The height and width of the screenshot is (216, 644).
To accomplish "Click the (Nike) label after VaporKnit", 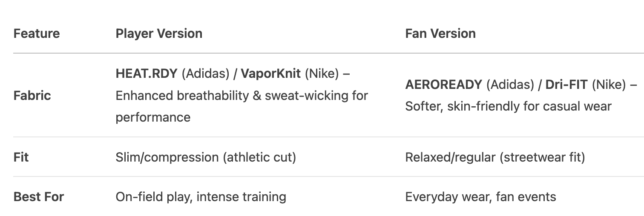I will click(x=321, y=74).
